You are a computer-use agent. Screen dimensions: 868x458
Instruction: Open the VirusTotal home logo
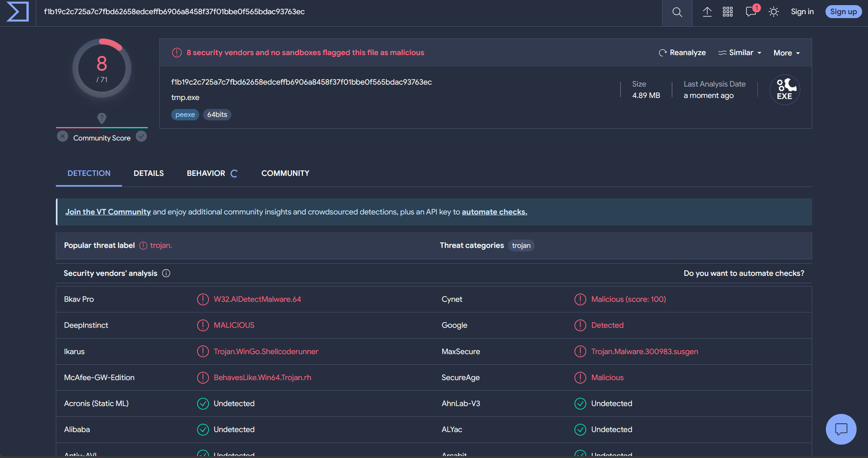[18, 12]
